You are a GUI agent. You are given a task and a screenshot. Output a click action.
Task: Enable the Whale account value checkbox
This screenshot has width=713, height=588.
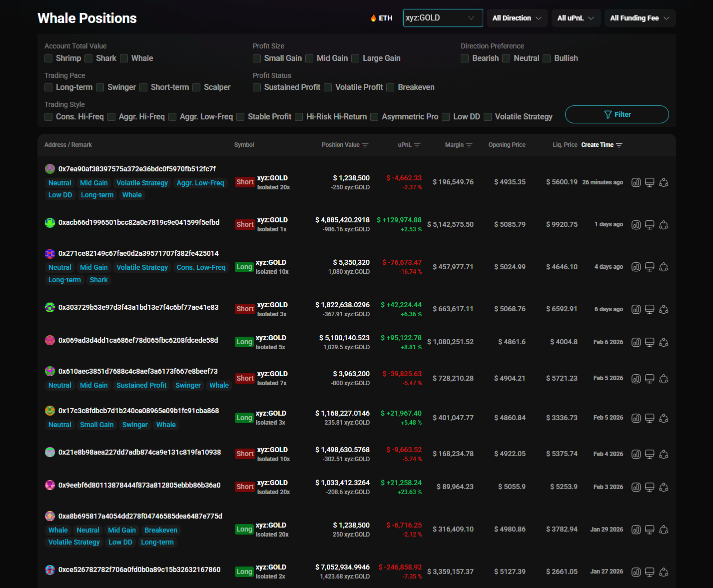[x=124, y=58]
